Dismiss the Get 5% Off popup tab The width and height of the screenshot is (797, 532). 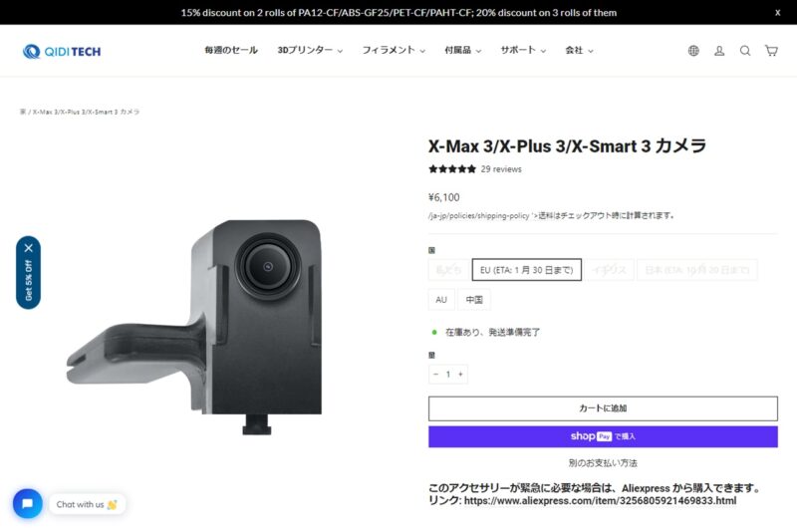[29, 248]
